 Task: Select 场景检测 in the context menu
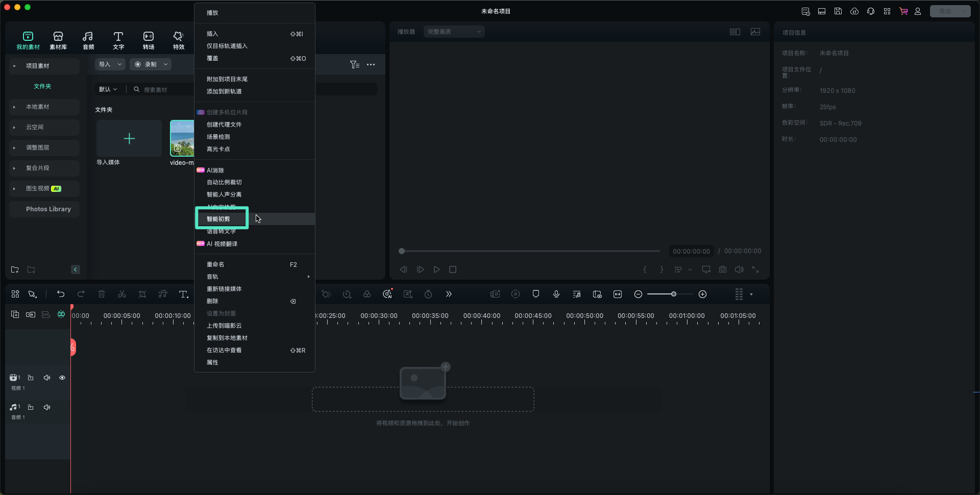[218, 137]
